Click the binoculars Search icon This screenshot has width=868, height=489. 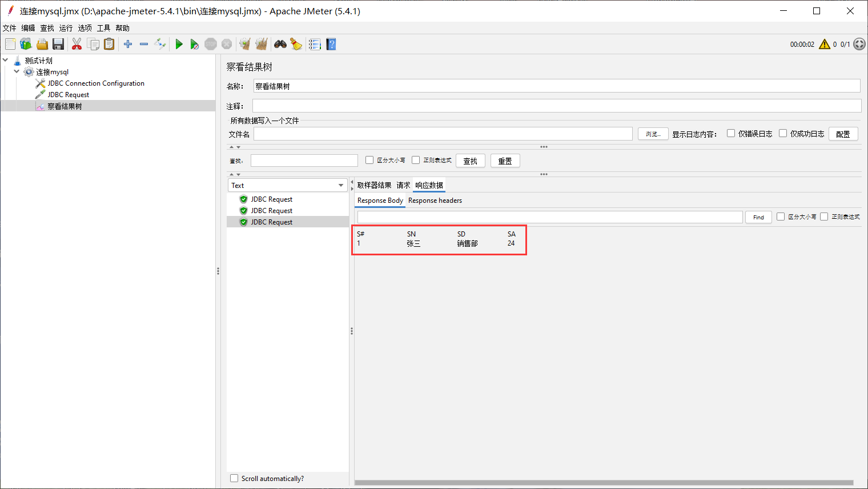(x=280, y=44)
